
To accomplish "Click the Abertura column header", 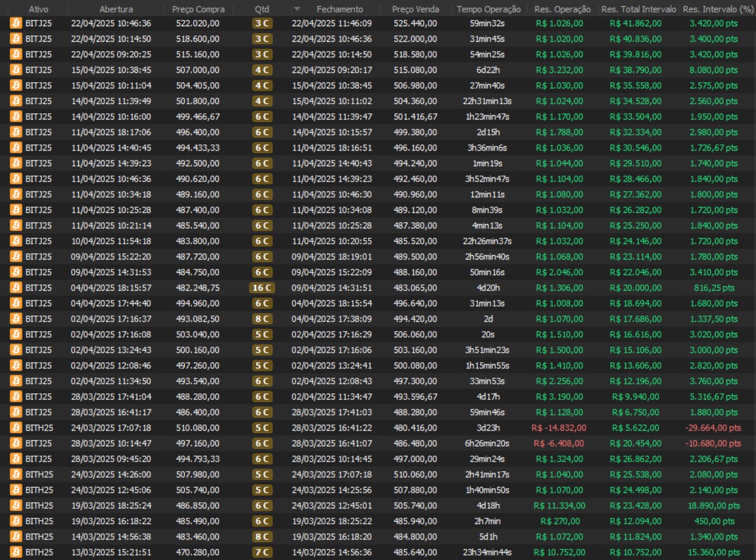I will point(116,9).
